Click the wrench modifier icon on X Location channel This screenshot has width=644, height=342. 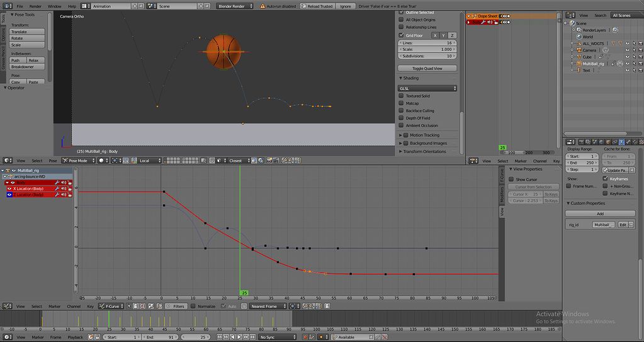coord(57,189)
